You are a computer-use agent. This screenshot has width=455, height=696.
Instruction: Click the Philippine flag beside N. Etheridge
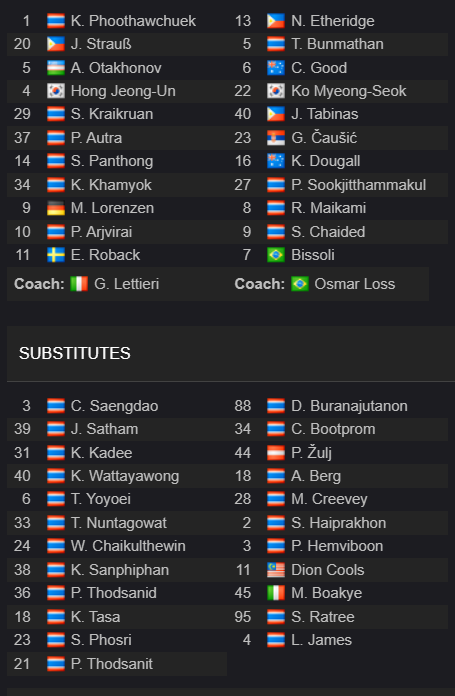point(276,21)
